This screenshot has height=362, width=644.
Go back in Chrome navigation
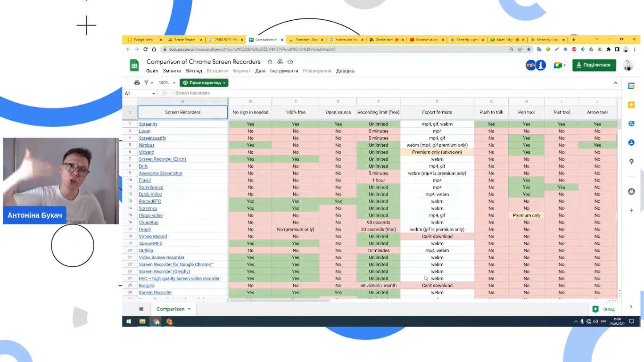[128, 49]
